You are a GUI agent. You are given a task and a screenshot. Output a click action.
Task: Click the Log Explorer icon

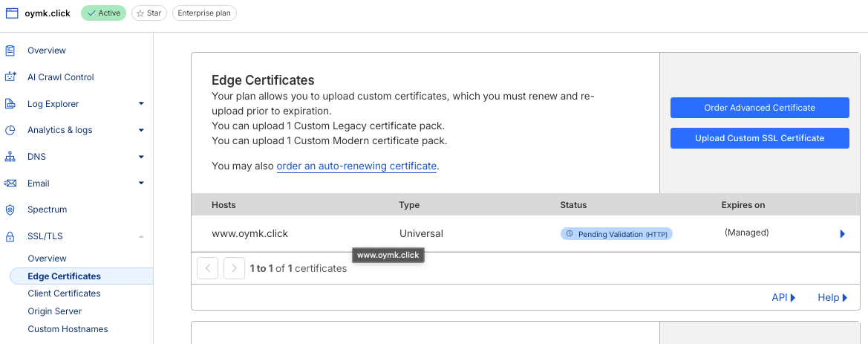(x=10, y=104)
